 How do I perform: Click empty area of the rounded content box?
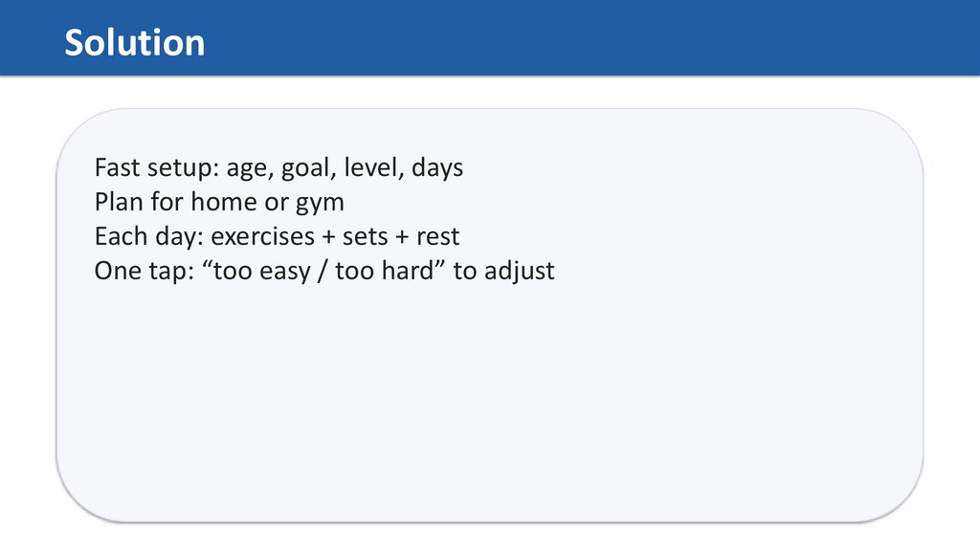pos(488,402)
